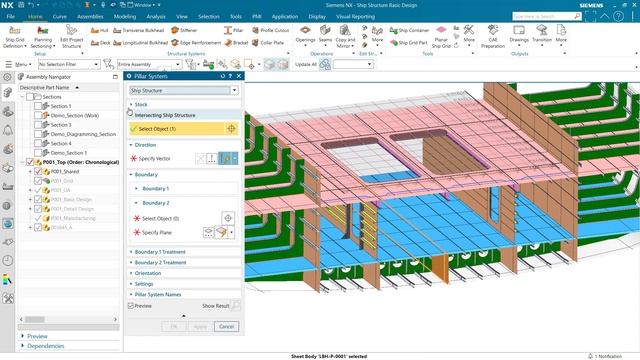
Task: Expand the Settings section
Action: 144,284
